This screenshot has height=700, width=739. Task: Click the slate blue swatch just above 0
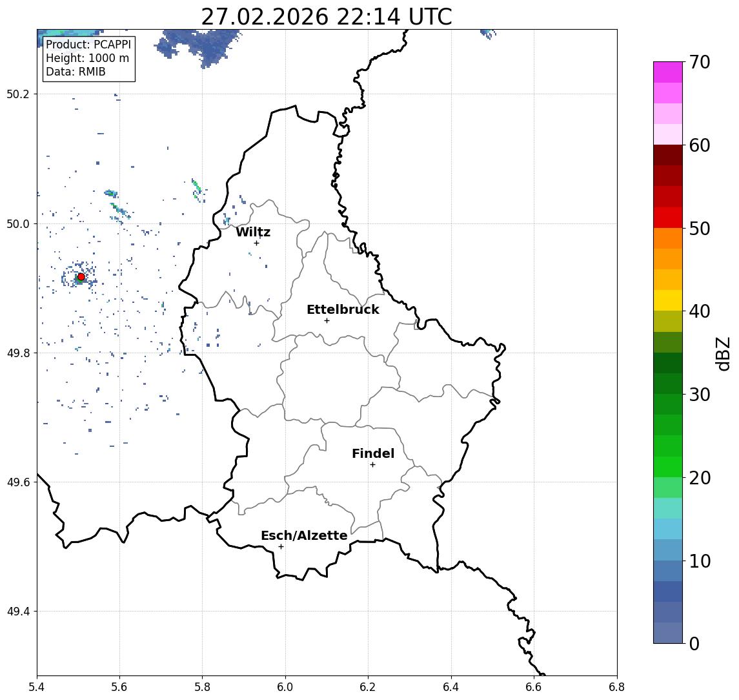coord(668,633)
